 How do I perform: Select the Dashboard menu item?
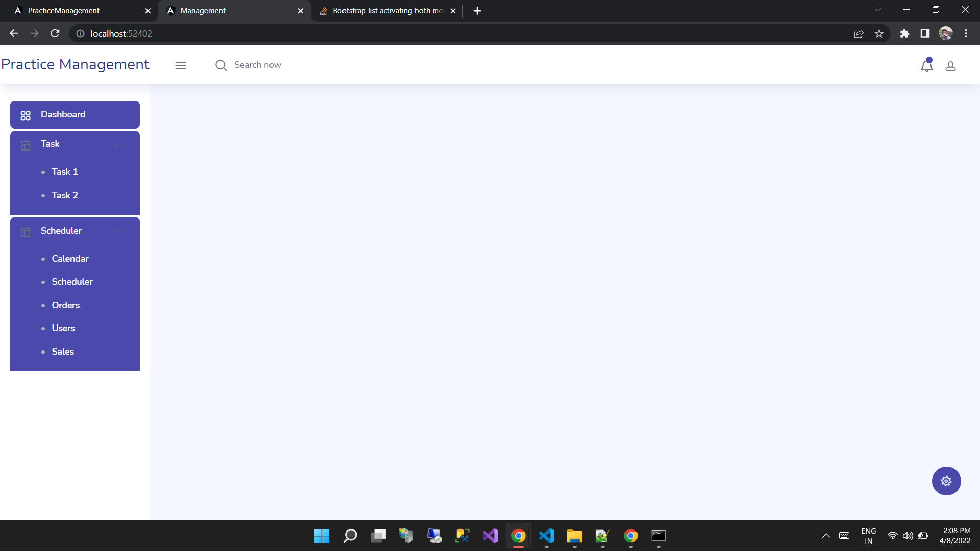(x=75, y=114)
